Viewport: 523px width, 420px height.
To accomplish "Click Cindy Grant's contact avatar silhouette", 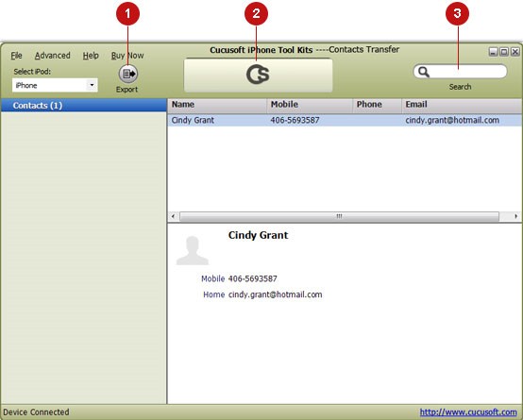I will pyautogui.click(x=193, y=250).
